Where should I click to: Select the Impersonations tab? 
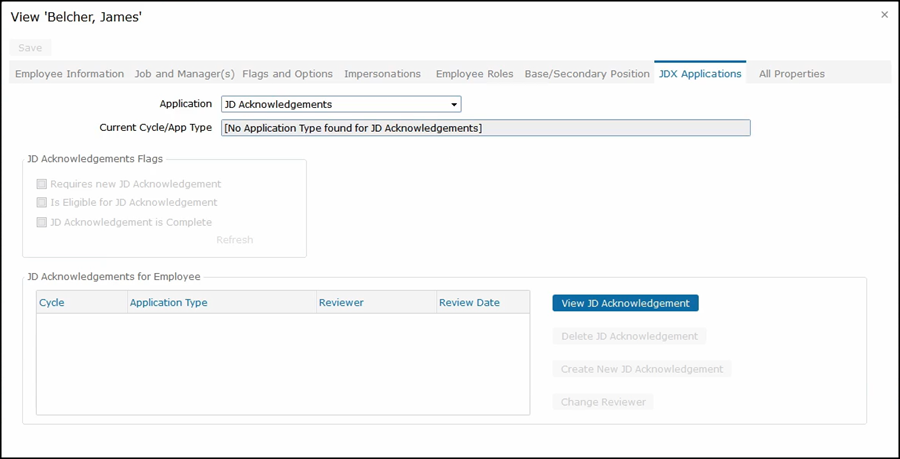tap(382, 74)
